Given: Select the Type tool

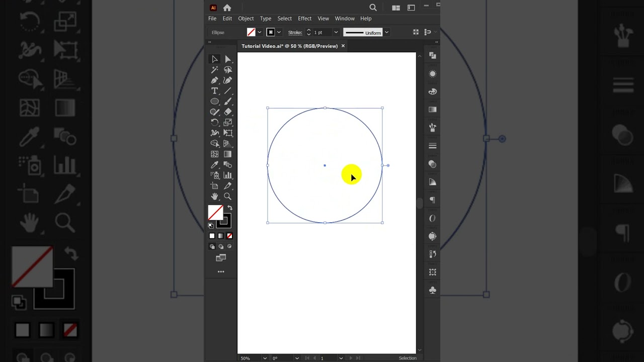Looking at the screenshot, I should point(215,91).
